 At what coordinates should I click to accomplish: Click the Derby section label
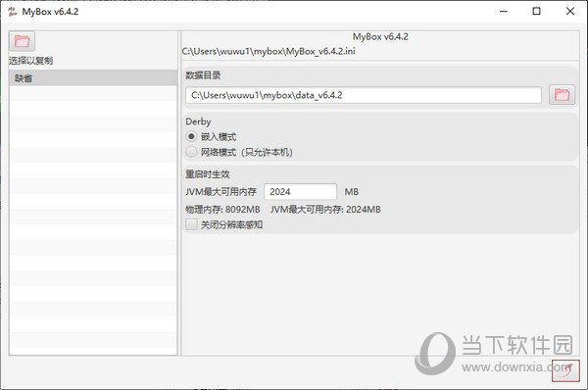(198, 122)
